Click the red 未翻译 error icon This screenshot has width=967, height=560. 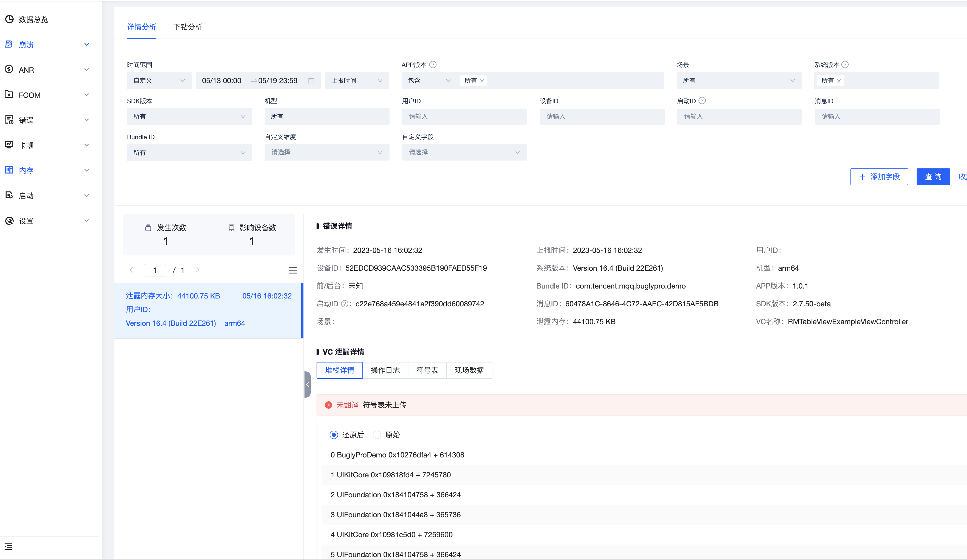tap(328, 405)
